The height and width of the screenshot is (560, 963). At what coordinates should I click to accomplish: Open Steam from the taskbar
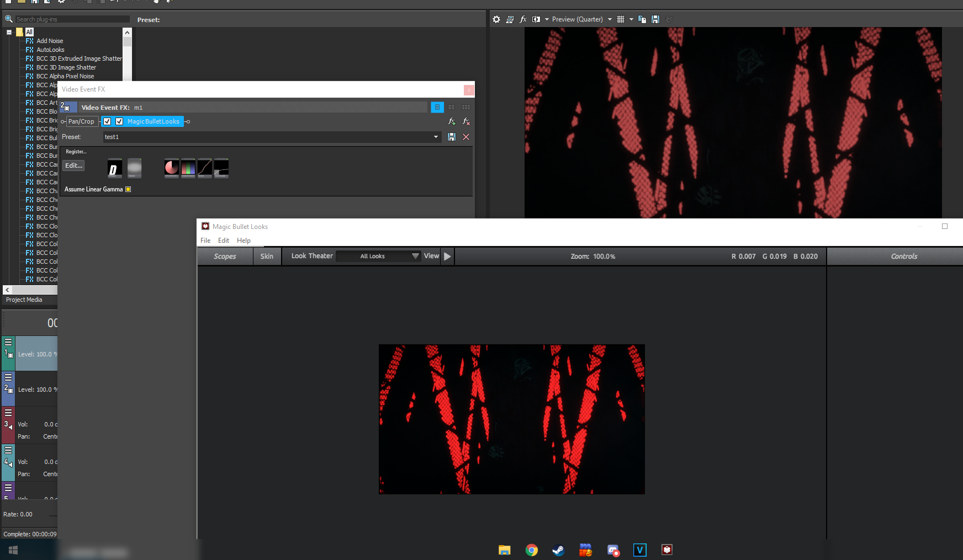558,550
